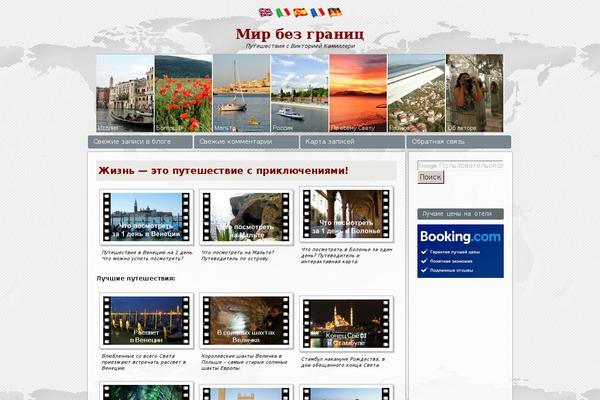
Task: Open the Booking.com banner ad
Action: pyautogui.click(x=460, y=251)
